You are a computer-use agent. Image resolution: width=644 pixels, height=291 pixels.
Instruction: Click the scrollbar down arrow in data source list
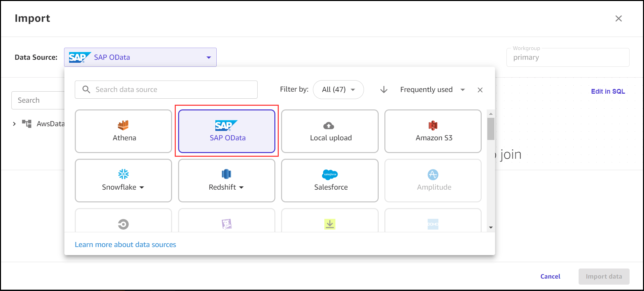click(491, 228)
